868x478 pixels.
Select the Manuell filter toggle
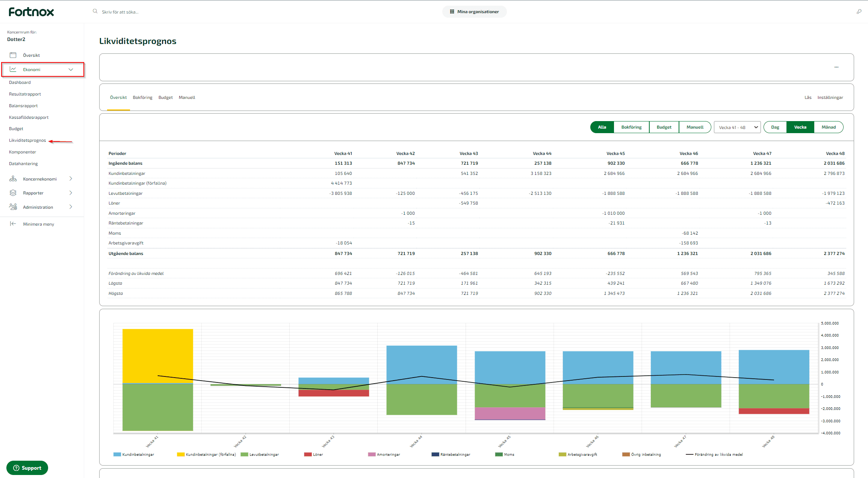[695, 127]
